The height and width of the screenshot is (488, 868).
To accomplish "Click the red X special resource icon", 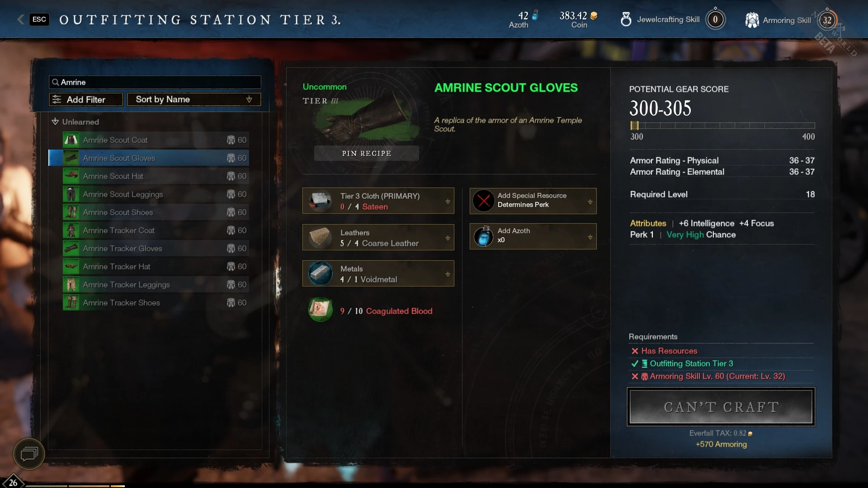I will tap(483, 201).
